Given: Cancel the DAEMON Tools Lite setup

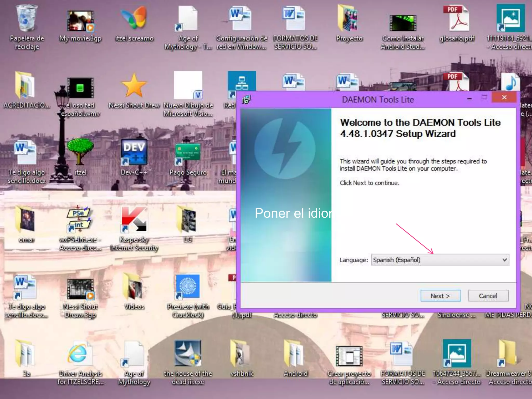Looking at the screenshot, I should [x=488, y=296].
